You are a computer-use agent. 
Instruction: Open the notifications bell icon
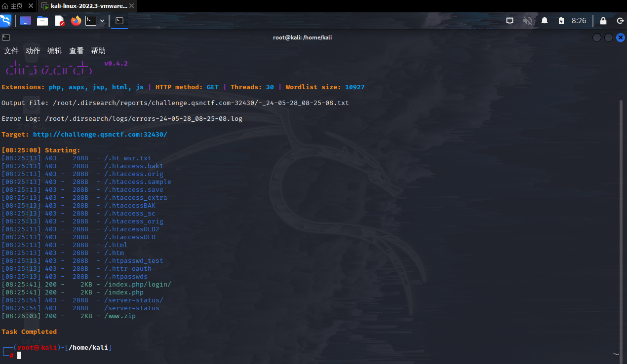[545, 21]
